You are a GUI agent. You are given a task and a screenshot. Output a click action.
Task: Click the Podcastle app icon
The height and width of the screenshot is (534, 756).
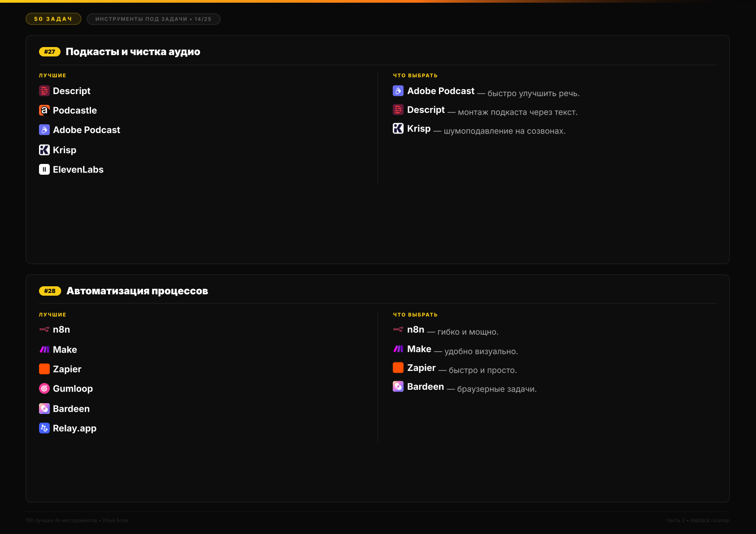(44, 110)
